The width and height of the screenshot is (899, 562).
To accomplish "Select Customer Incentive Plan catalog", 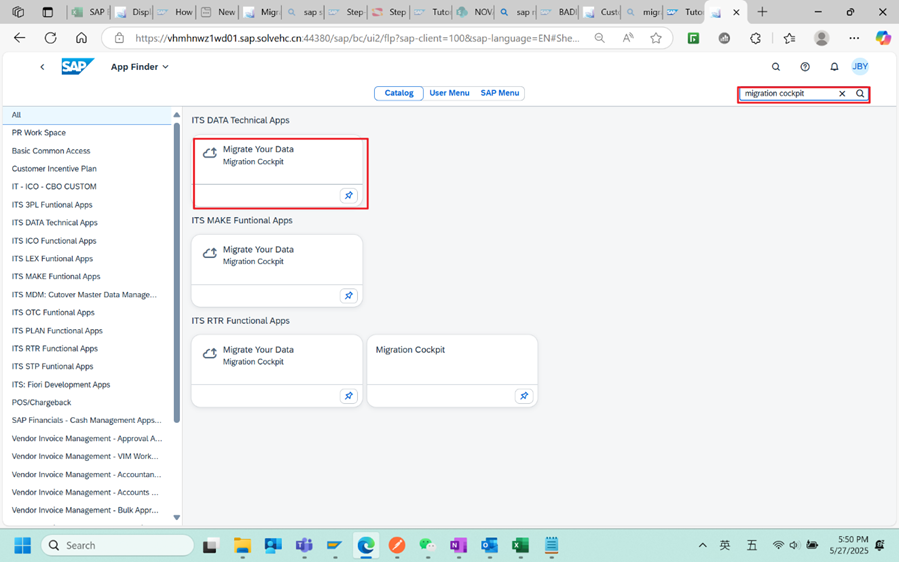I will [88, 169].
